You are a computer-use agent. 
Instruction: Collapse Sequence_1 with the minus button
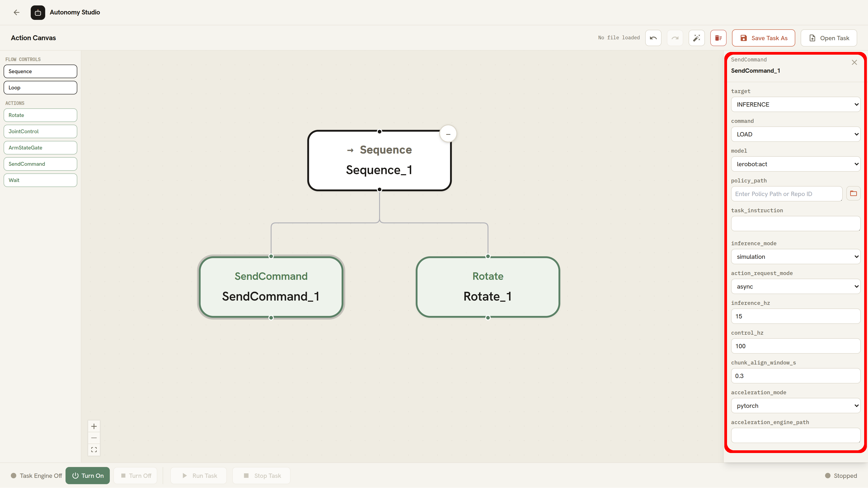448,134
